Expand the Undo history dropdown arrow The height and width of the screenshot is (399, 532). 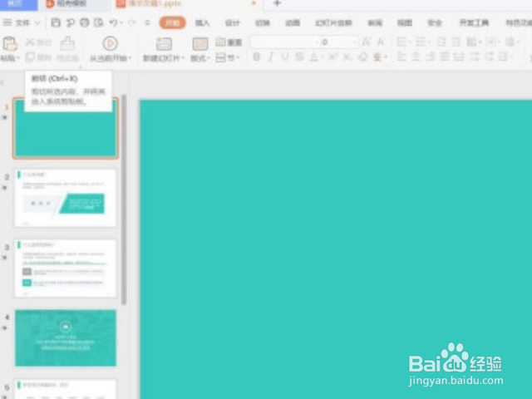coord(121,23)
